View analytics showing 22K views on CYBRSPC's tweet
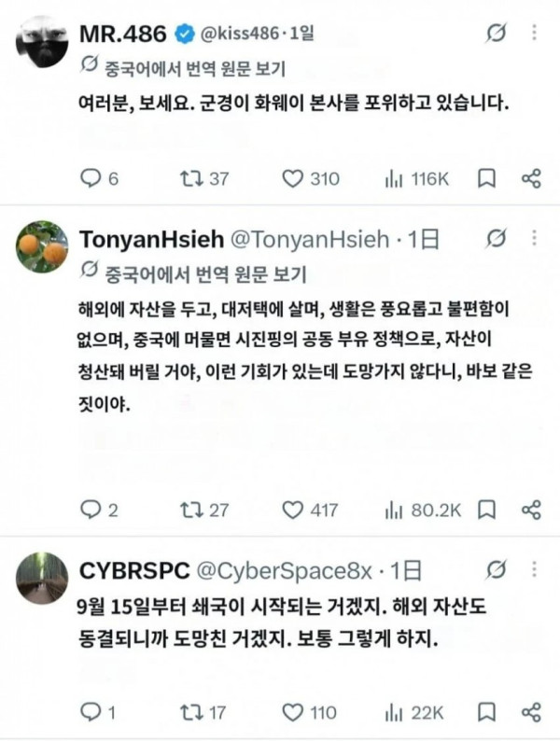This screenshot has height=741, width=560. click(414, 712)
